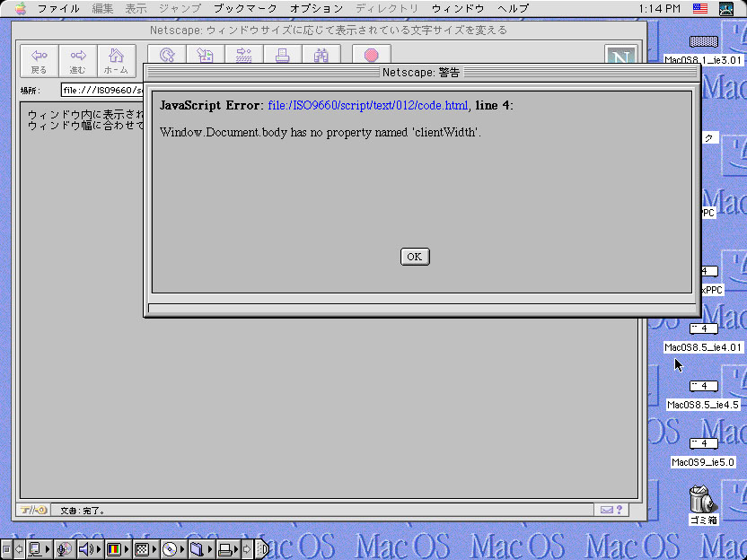Open the monitor resolution checkerboard strip popup

[145, 549]
